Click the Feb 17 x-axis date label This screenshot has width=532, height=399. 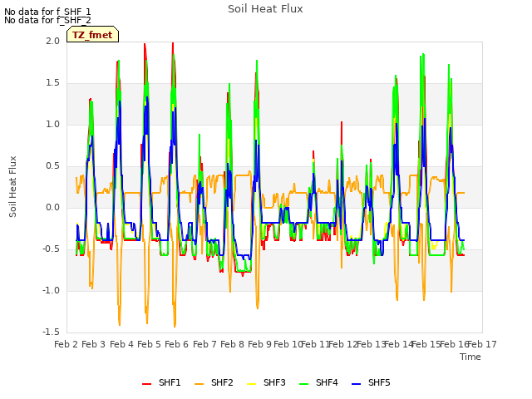click(482, 344)
